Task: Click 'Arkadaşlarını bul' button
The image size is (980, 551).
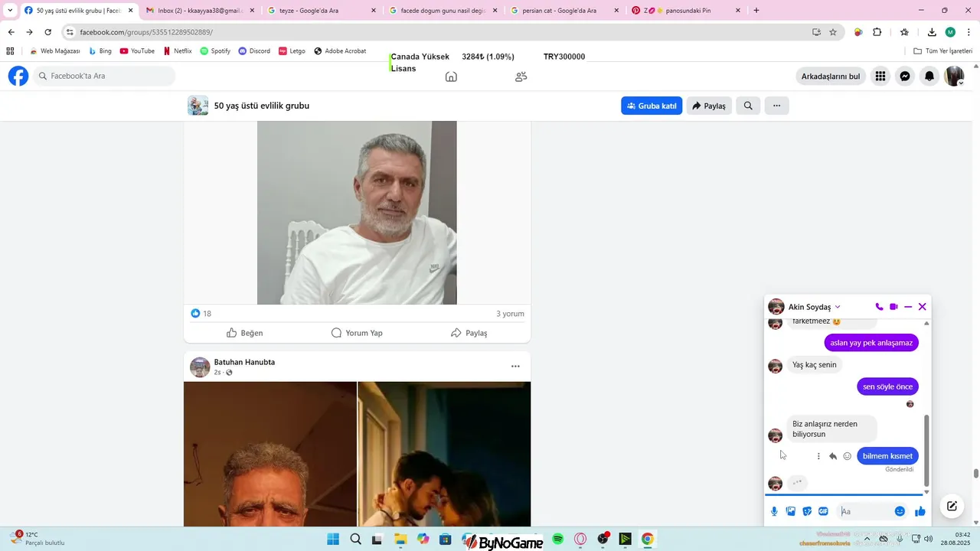Action: coord(831,77)
